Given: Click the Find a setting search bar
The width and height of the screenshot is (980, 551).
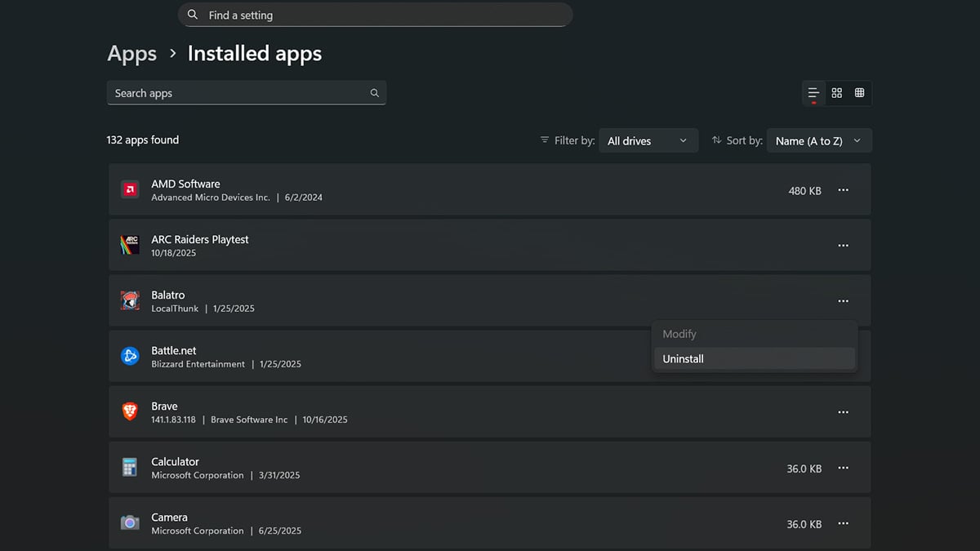Looking at the screenshot, I should (376, 15).
